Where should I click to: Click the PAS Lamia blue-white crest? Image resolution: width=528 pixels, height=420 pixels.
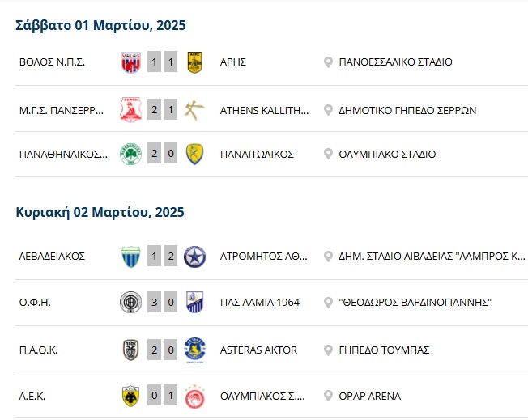pyautogui.click(x=194, y=302)
